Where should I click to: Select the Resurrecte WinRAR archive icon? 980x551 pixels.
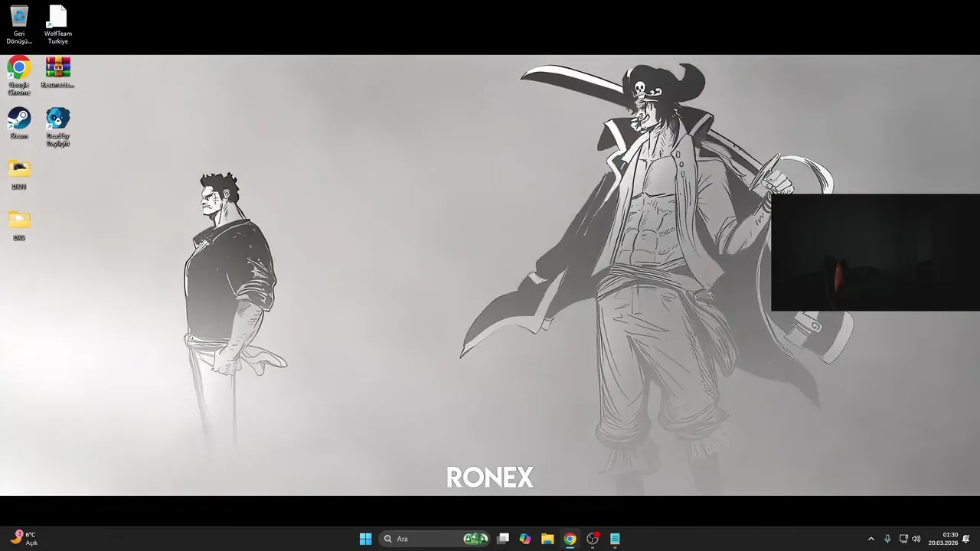(57, 73)
